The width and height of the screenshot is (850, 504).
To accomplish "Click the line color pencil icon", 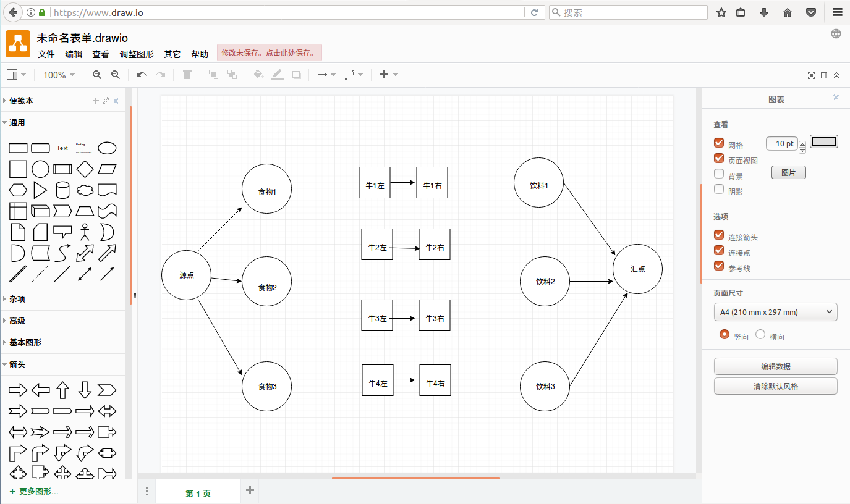I will pyautogui.click(x=278, y=75).
